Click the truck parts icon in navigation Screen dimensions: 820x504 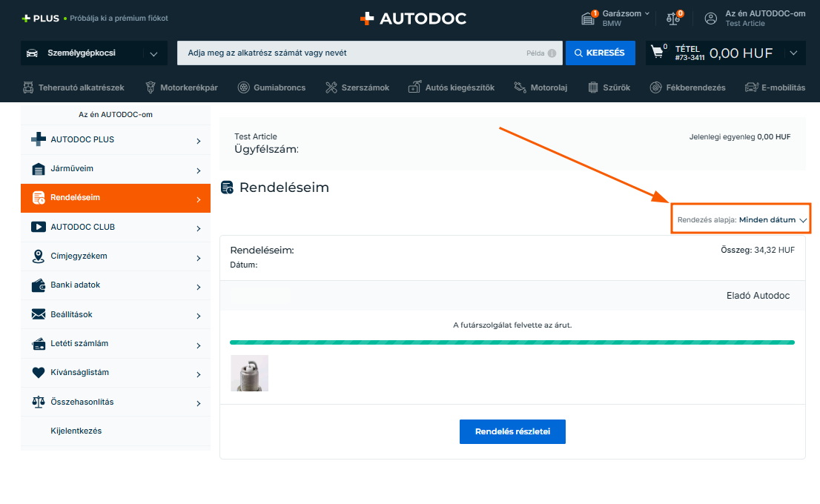[x=27, y=87]
